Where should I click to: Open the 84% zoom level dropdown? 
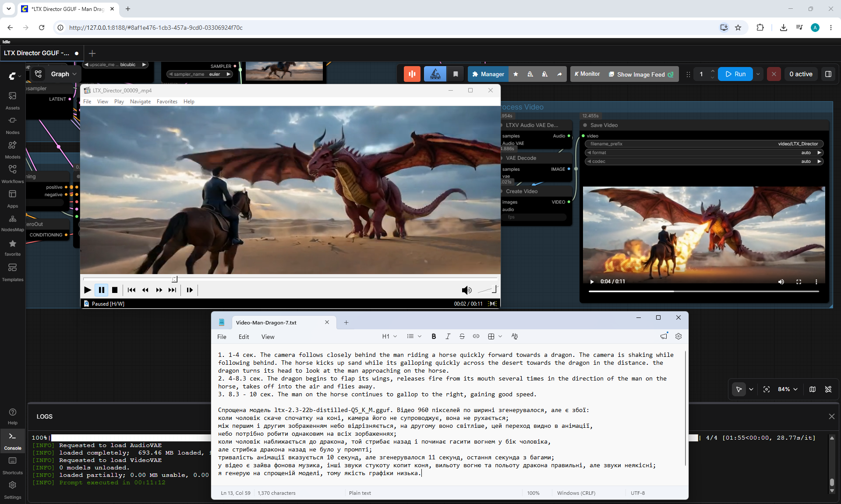(788, 389)
